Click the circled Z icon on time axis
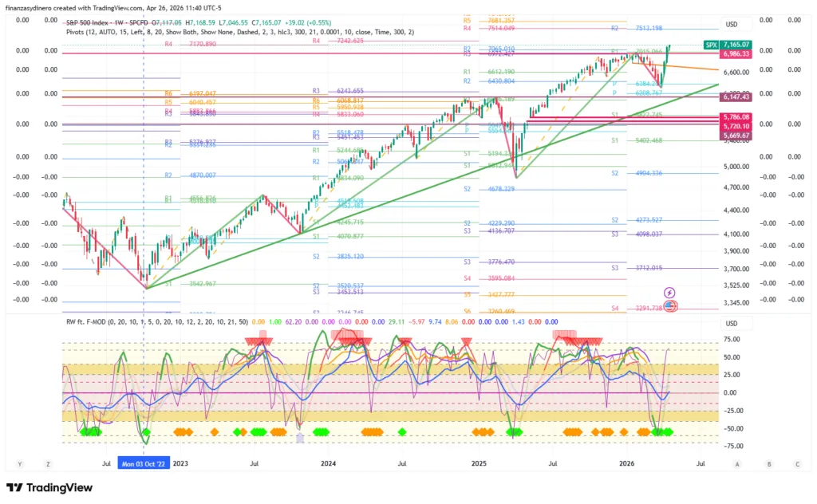Screen dimensions: 817x504 pyautogui.click(x=49, y=463)
